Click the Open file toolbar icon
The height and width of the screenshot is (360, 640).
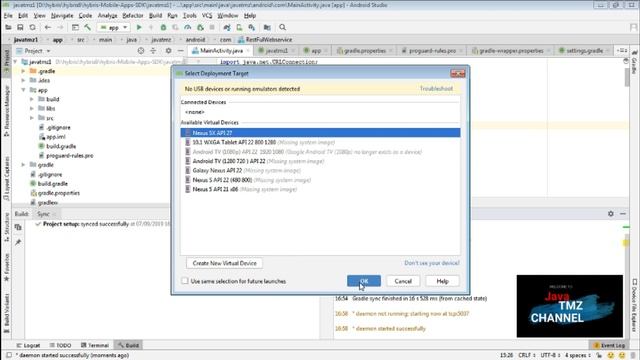8,27
